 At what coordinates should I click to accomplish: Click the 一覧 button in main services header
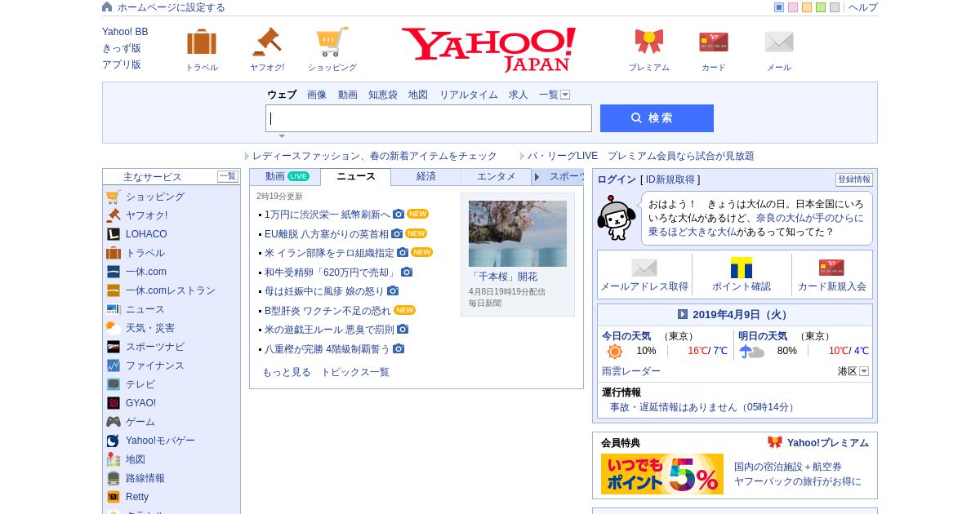tap(228, 176)
